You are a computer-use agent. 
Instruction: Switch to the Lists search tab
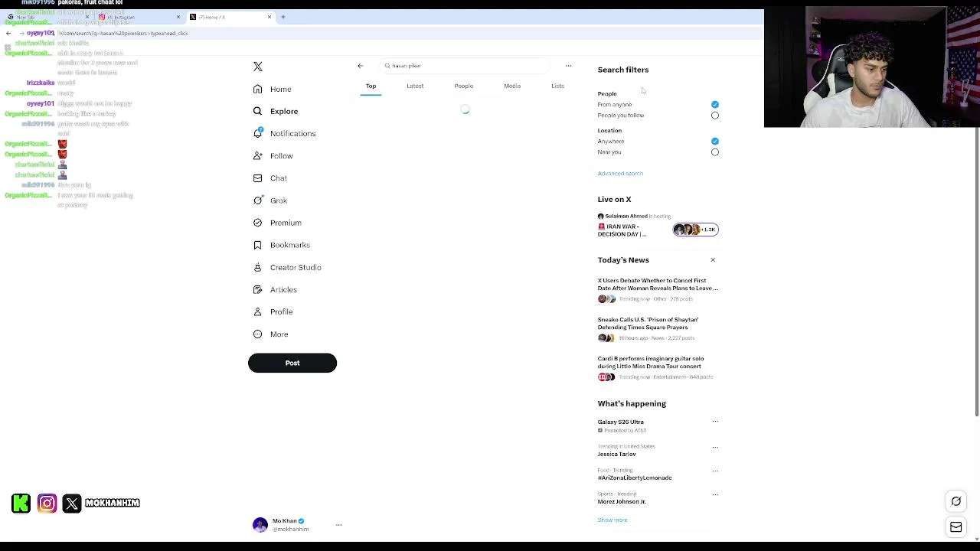coord(557,86)
